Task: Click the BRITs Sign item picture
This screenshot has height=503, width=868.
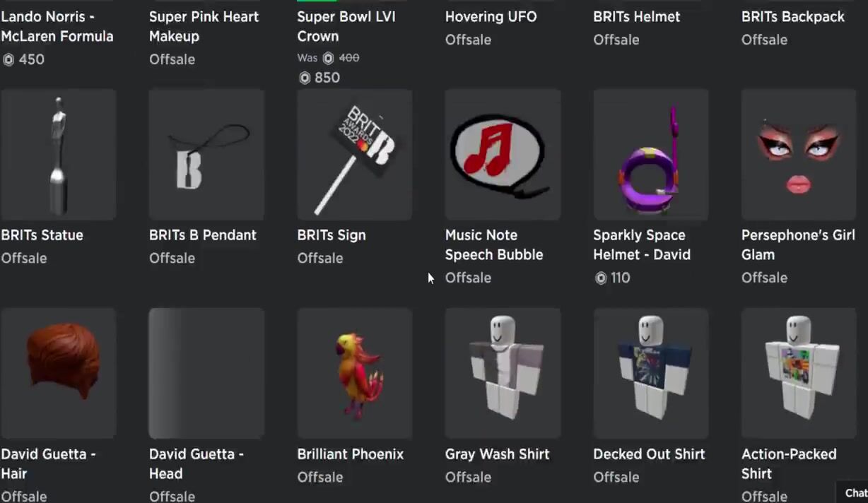Action: click(x=355, y=155)
